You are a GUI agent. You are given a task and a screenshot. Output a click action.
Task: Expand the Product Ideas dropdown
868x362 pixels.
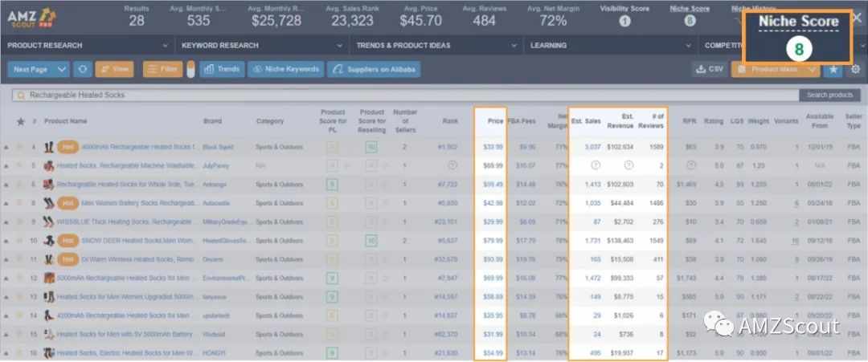click(x=812, y=70)
